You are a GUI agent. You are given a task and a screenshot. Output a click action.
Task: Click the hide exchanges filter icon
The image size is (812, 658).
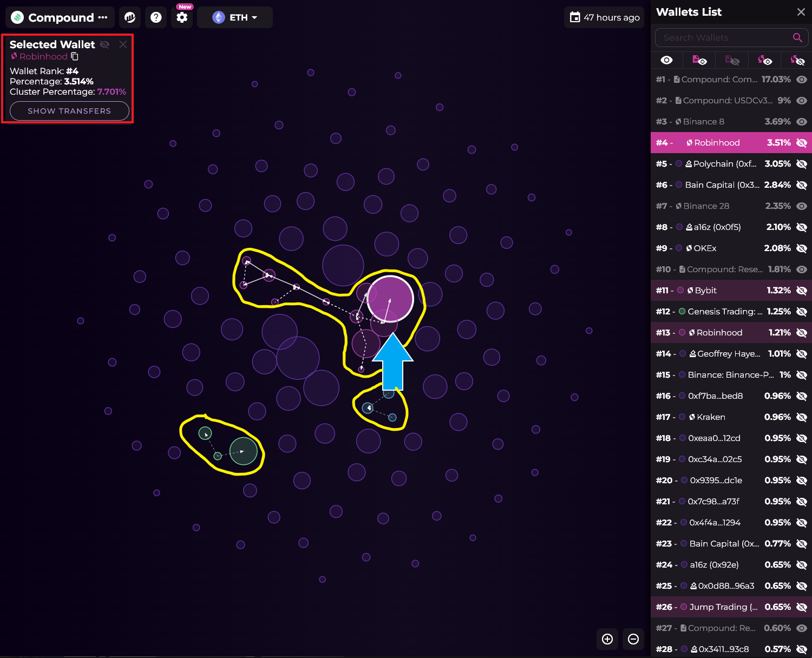pos(797,60)
